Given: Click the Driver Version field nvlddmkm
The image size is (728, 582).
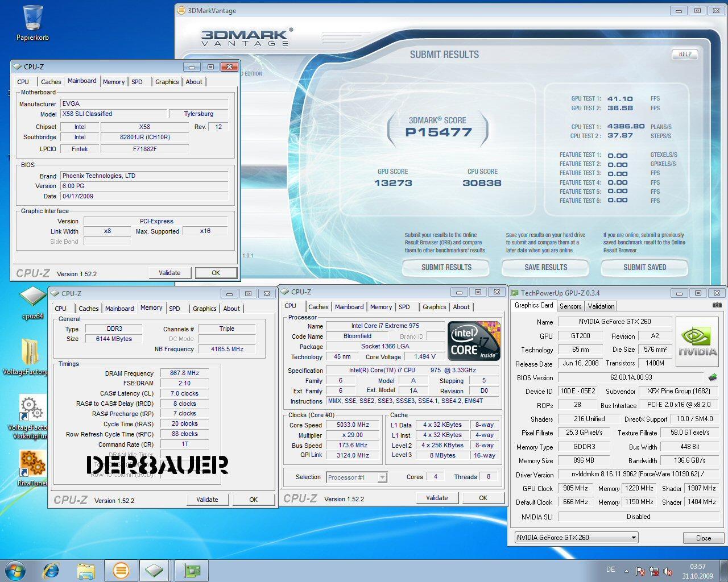Looking at the screenshot, I should [x=638, y=474].
